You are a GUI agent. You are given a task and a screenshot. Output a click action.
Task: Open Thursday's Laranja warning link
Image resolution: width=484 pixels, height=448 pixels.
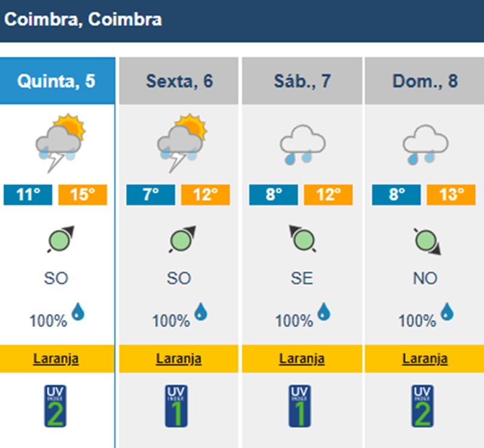point(57,359)
